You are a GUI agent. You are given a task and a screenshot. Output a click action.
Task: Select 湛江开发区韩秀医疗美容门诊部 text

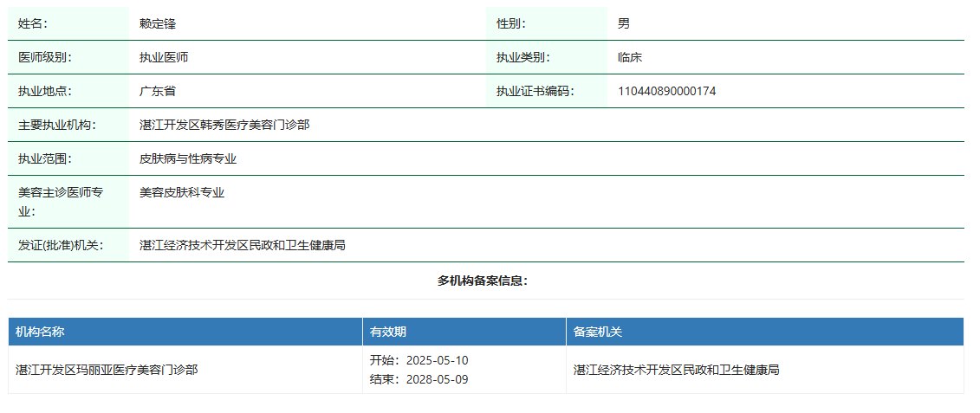224,125
